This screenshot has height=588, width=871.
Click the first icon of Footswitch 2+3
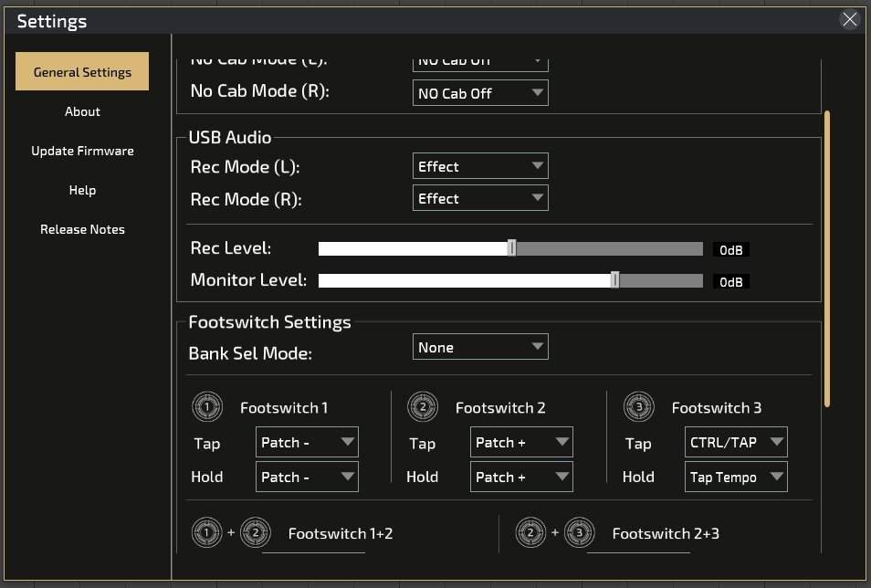(530, 532)
